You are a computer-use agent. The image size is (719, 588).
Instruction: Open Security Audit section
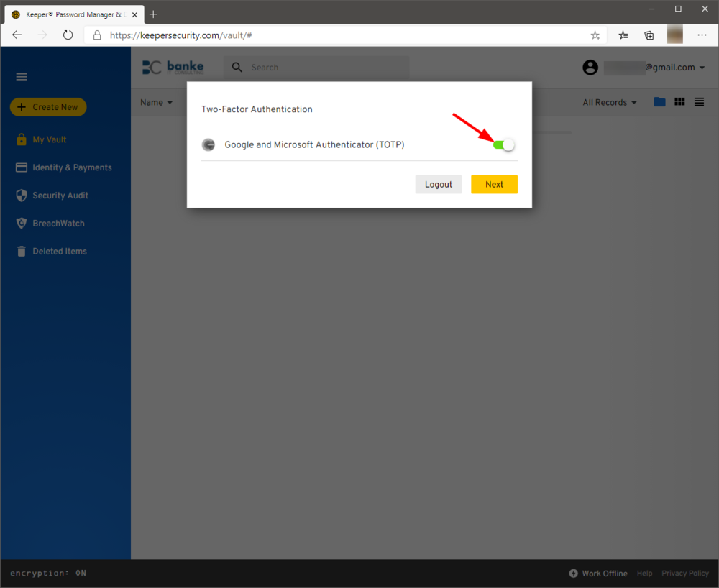(x=60, y=196)
